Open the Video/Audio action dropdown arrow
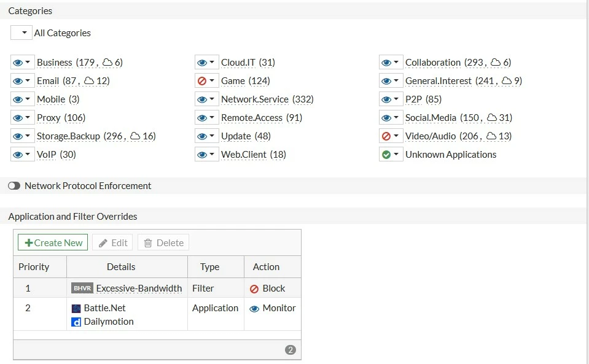This screenshot has height=364, width=589. coord(396,136)
